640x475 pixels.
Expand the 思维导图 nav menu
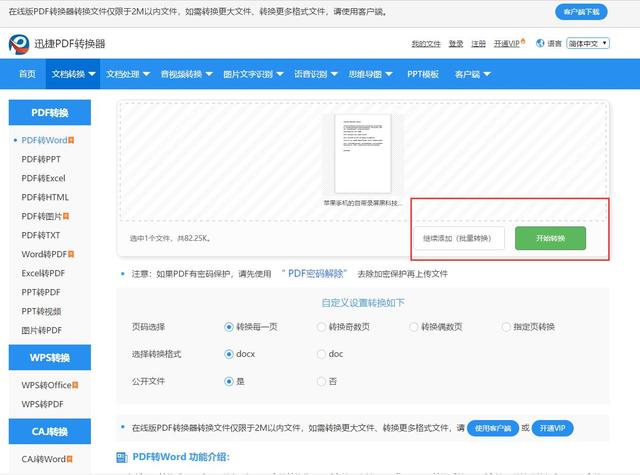click(x=370, y=74)
